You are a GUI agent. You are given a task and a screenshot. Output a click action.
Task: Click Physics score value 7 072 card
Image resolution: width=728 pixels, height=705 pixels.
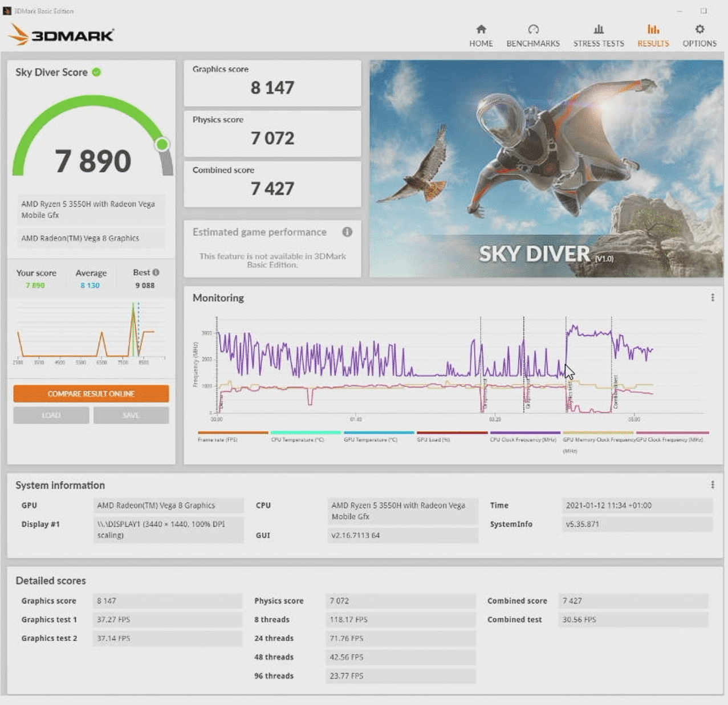[x=273, y=133]
